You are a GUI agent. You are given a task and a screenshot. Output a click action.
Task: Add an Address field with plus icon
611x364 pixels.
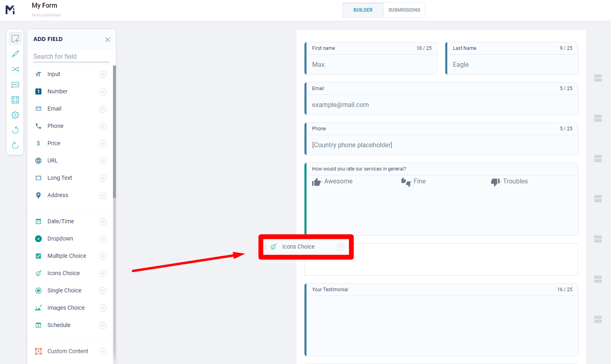click(x=103, y=195)
